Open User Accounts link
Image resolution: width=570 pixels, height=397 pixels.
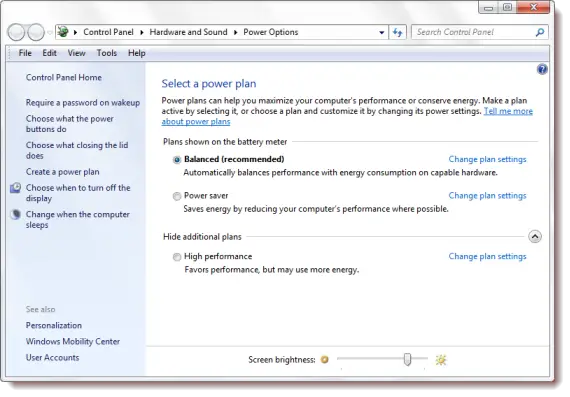[52, 358]
